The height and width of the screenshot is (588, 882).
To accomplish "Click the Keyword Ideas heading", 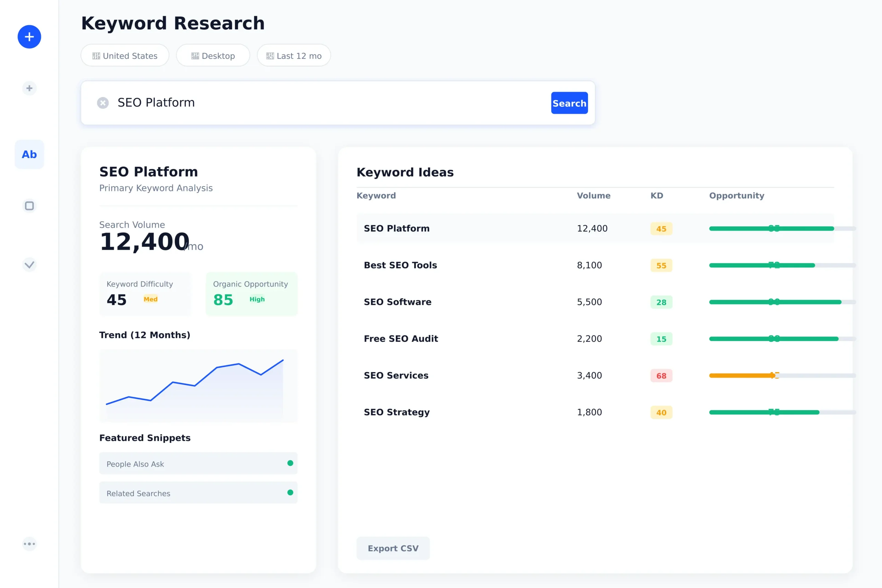I will point(405,172).
